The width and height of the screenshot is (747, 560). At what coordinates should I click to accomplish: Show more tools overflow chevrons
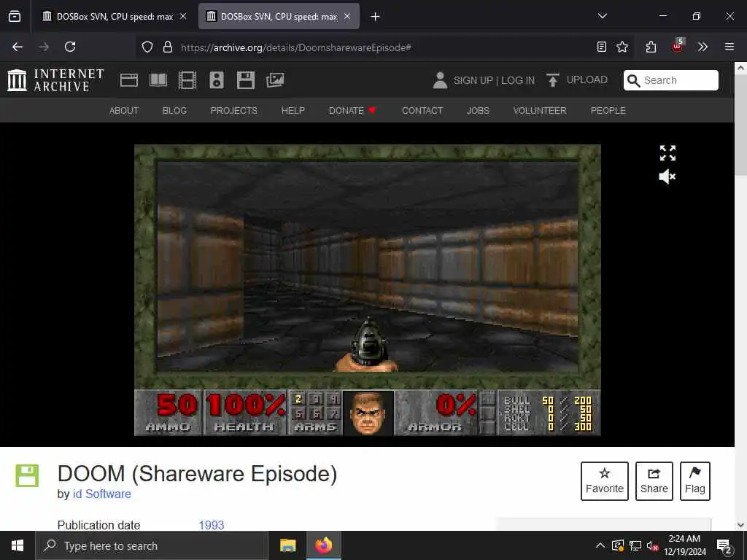pyautogui.click(x=703, y=47)
